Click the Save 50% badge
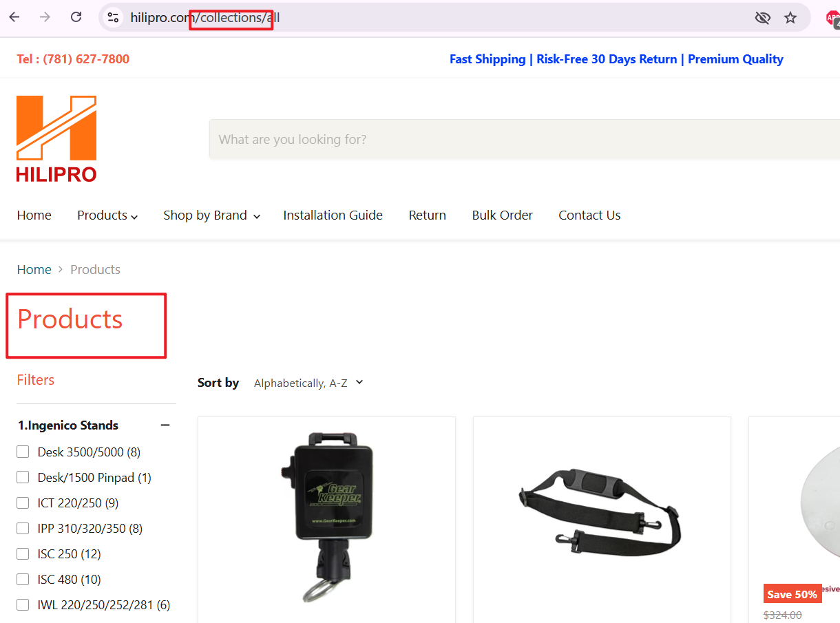The image size is (840, 623). coord(792,594)
